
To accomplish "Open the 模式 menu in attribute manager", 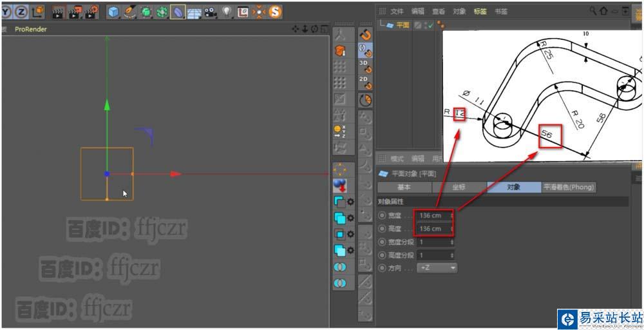I will pos(397,159).
